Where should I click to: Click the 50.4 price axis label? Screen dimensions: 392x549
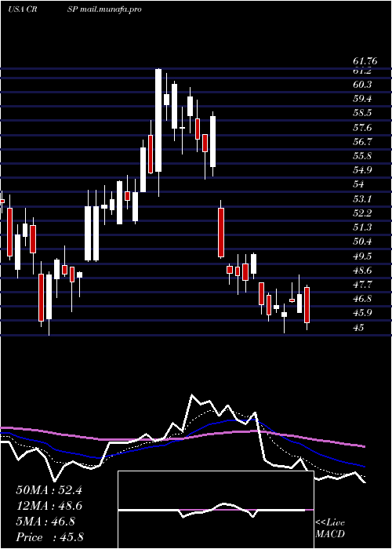tap(362, 242)
